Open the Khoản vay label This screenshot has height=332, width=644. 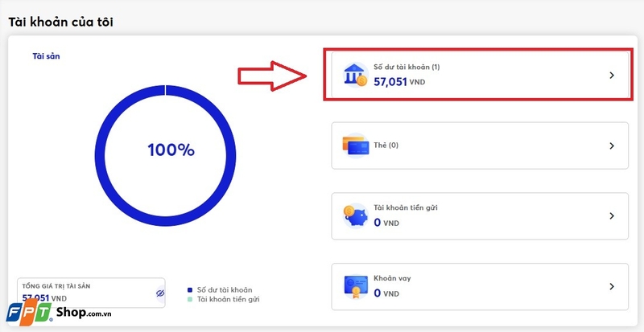click(392, 278)
